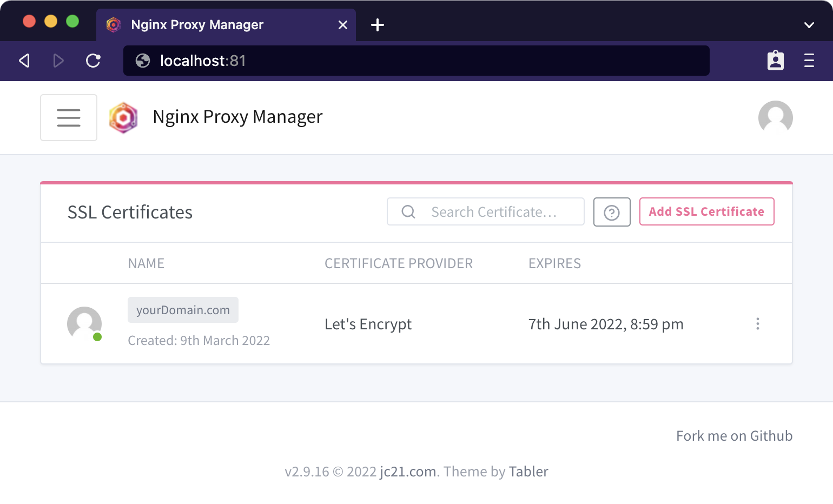Click the Let's Encrypt provider cell
This screenshot has width=833, height=504.
coord(368,324)
